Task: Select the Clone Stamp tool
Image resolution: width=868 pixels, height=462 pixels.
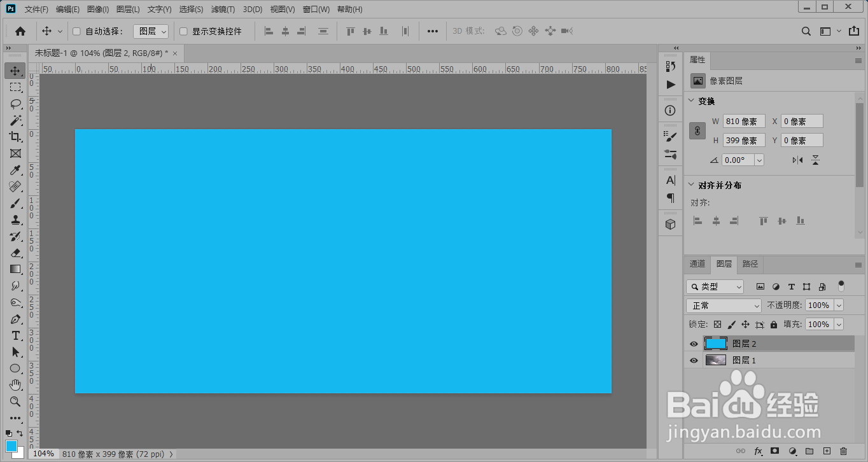Action: point(15,220)
